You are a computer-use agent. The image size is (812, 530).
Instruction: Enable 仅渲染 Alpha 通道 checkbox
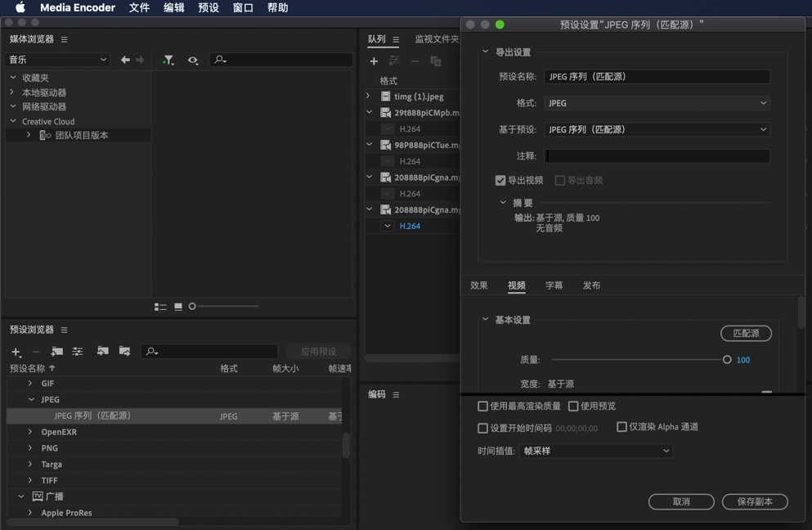tap(622, 427)
